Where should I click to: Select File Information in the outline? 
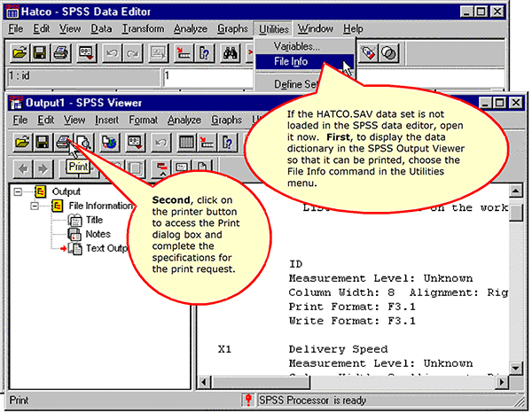click(x=100, y=206)
